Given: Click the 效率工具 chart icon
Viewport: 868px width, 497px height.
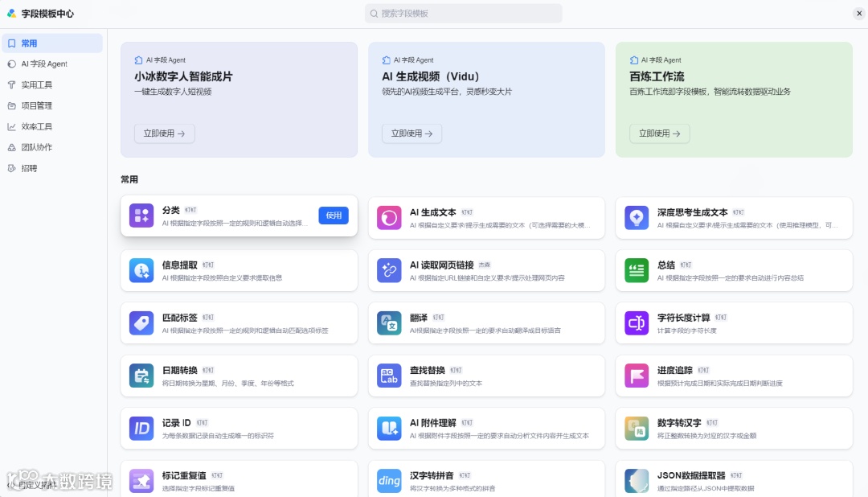Looking at the screenshot, I should [11, 127].
